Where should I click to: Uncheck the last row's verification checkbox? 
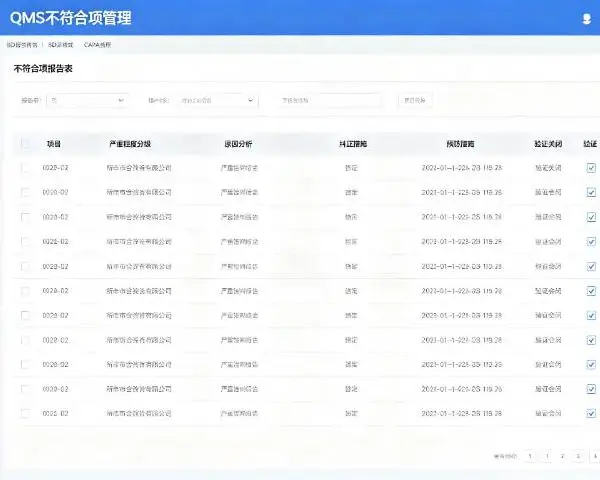coord(591,413)
